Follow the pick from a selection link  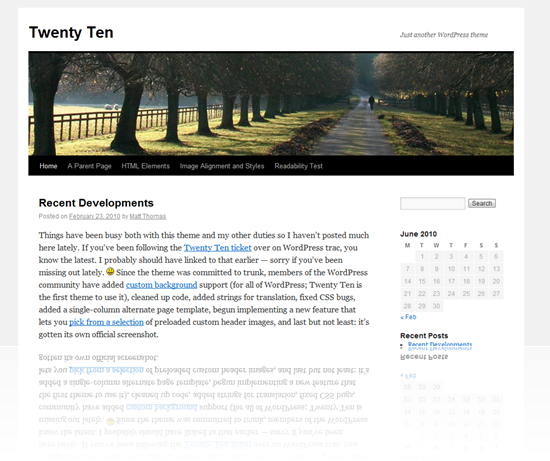pos(106,322)
